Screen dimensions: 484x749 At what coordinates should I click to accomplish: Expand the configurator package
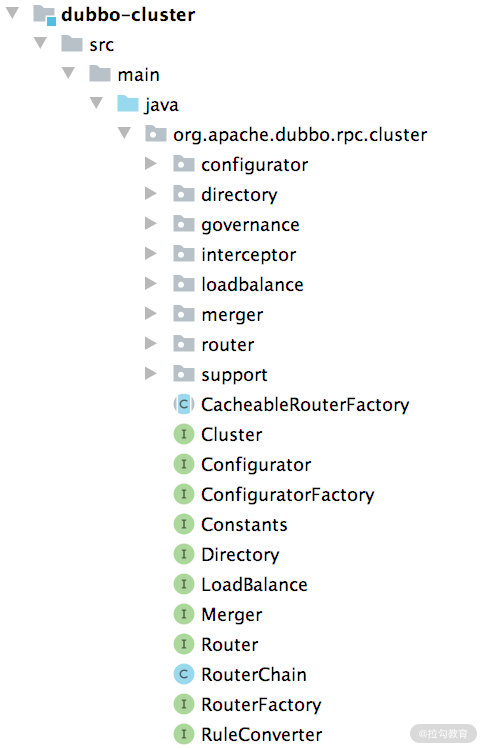(x=151, y=164)
